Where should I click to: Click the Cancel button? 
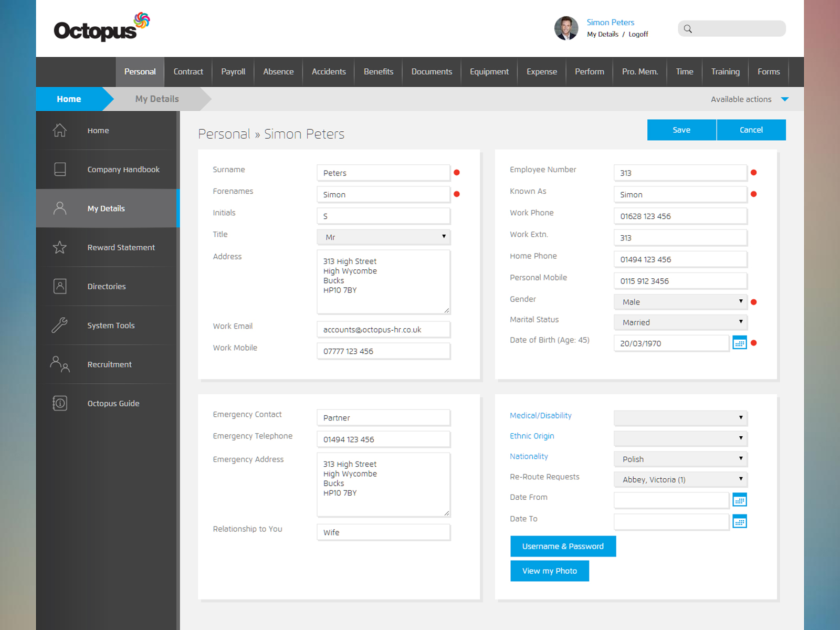(751, 130)
